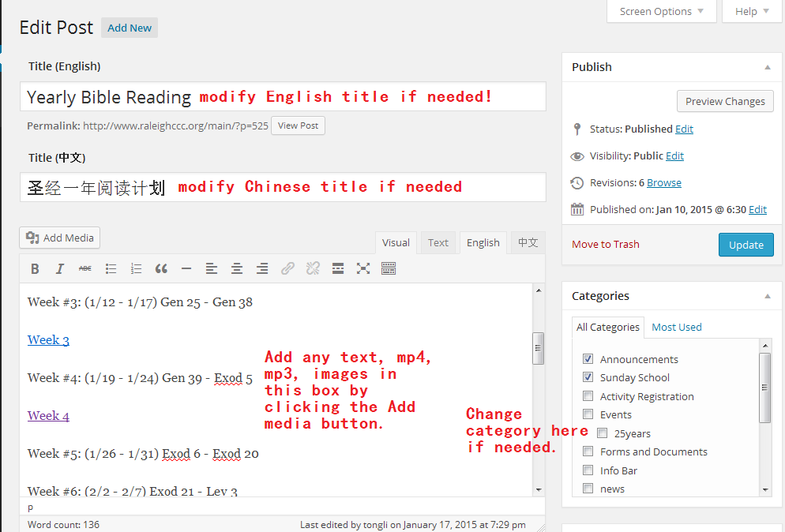Click the status pin icon
This screenshot has height=532, width=785.
click(x=577, y=129)
